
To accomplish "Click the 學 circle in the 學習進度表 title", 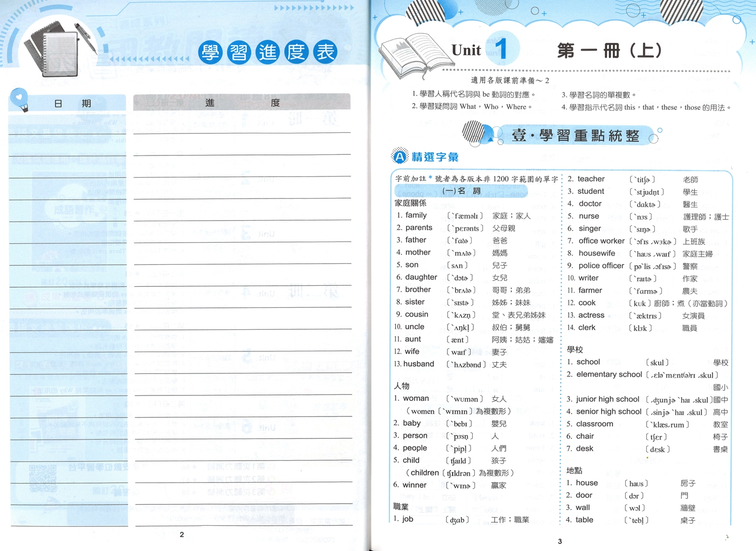I will coord(211,53).
